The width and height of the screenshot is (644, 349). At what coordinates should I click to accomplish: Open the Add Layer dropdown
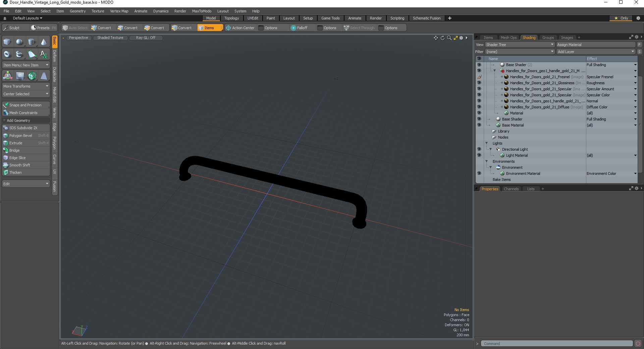[596, 52]
